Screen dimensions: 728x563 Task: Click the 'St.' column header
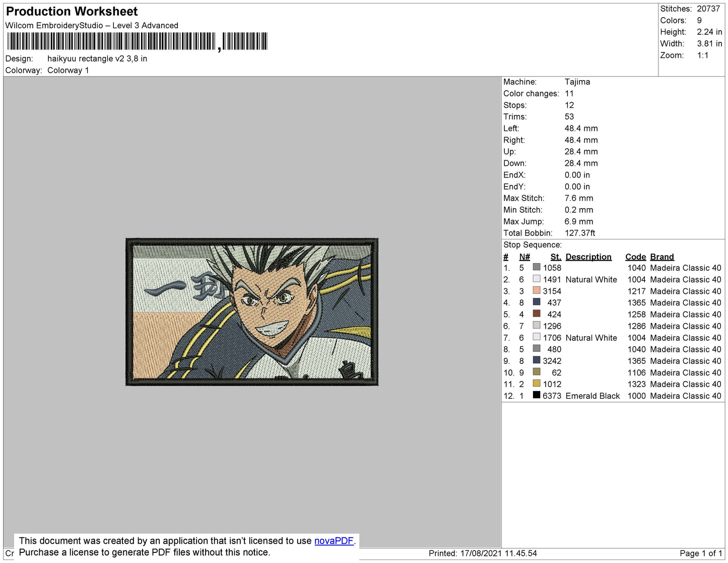(556, 257)
